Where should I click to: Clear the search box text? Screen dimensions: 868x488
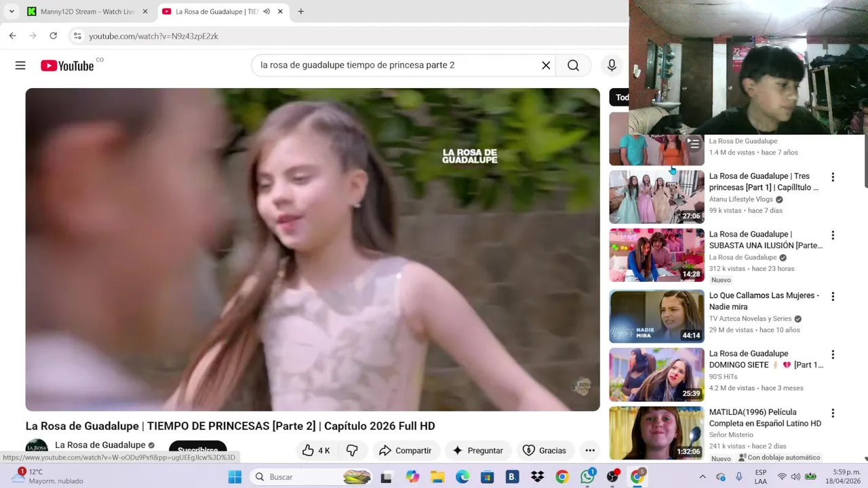click(546, 65)
